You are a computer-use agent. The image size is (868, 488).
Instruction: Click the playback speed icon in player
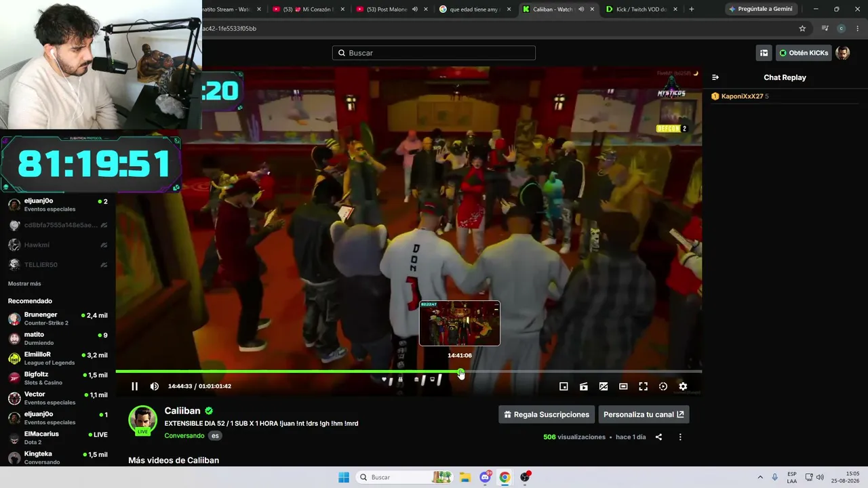click(x=663, y=386)
